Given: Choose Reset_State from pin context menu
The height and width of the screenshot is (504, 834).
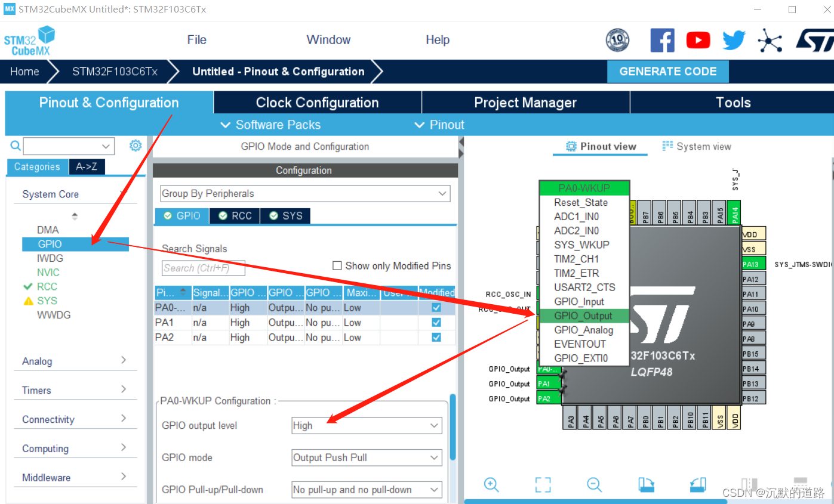Looking at the screenshot, I should [x=581, y=202].
